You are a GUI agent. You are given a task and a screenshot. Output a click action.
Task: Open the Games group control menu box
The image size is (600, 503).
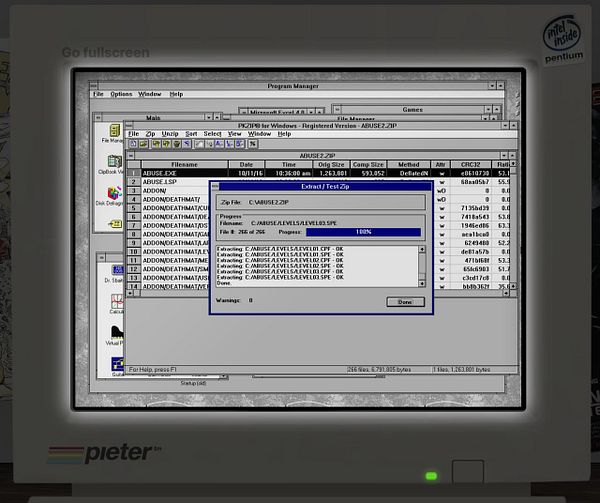tap(337, 110)
